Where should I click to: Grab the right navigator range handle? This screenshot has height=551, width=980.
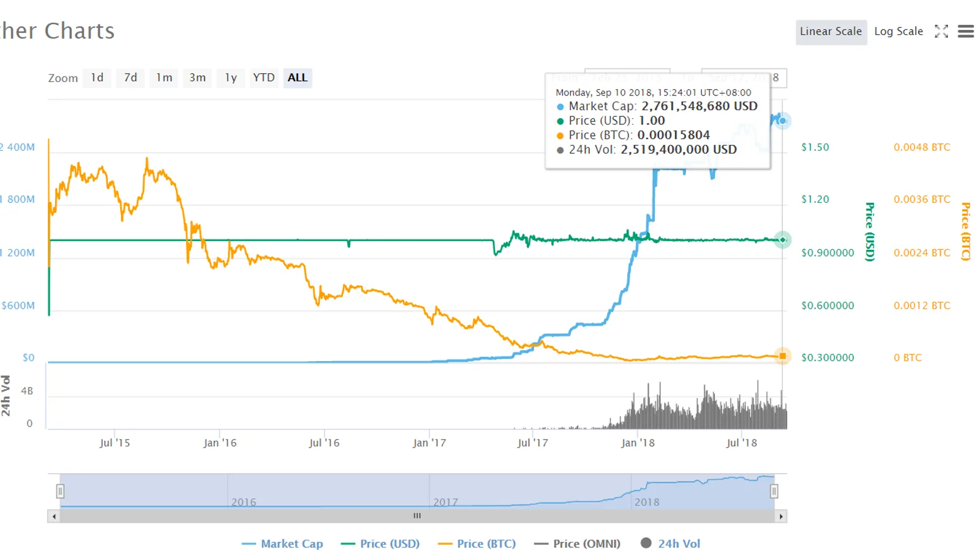point(774,491)
